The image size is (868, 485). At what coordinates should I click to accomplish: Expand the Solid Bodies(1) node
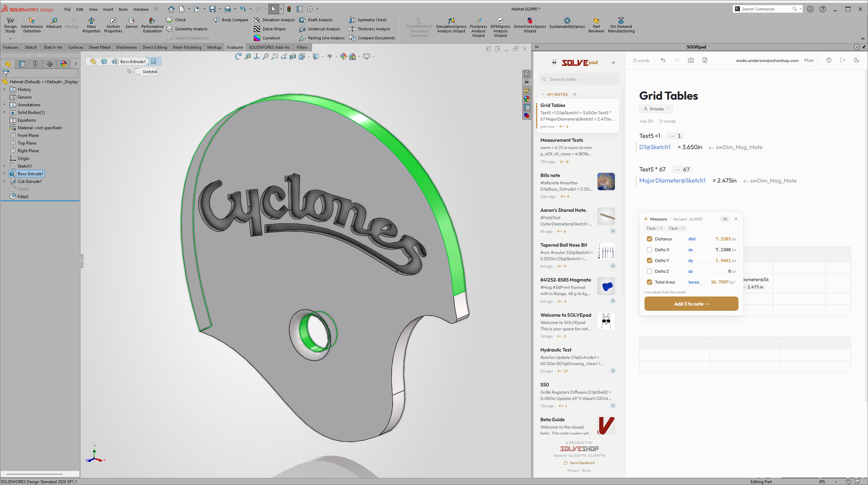[5, 113]
